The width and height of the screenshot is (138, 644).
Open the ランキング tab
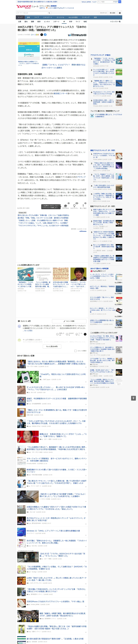(86, 17)
